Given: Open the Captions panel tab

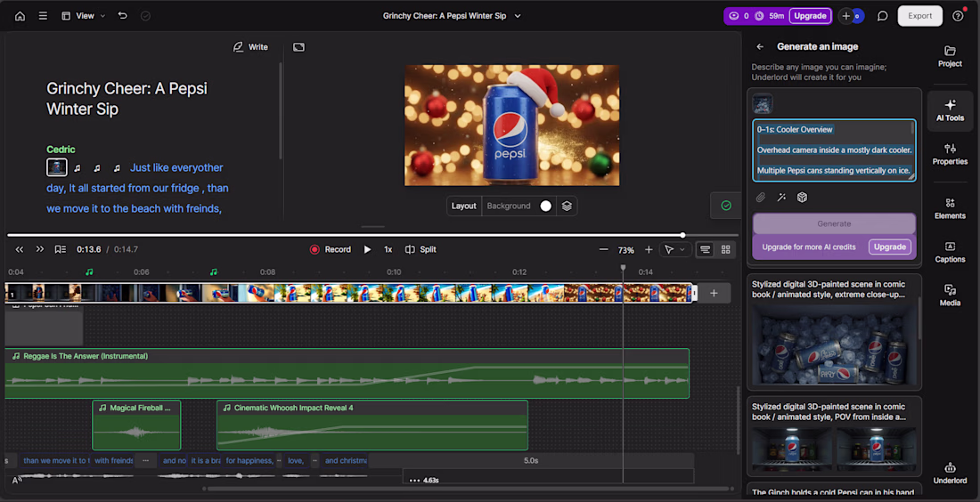Looking at the screenshot, I should coord(950,251).
